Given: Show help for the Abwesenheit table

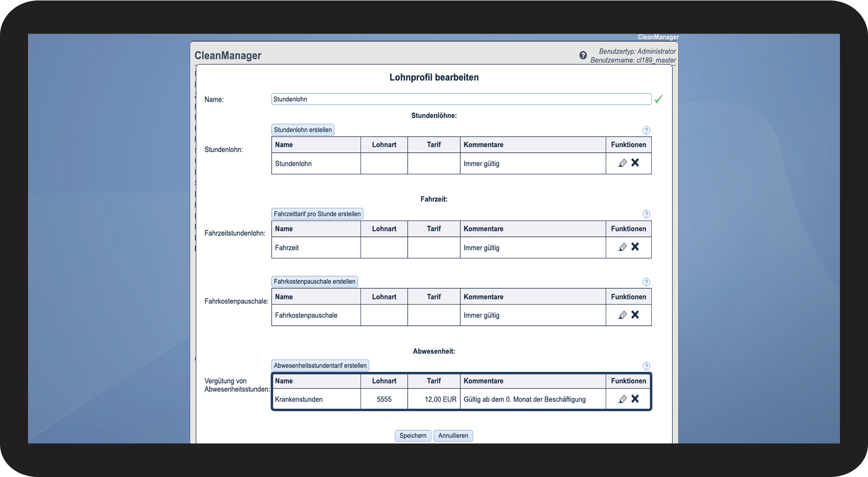Looking at the screenshot, I should click(x=646, y=366).
